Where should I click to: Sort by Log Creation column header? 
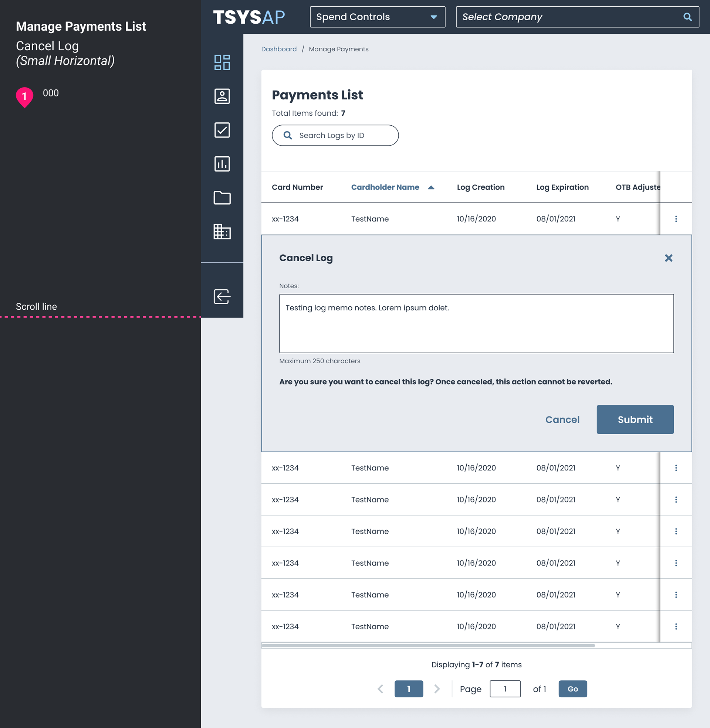coord(480,187)
